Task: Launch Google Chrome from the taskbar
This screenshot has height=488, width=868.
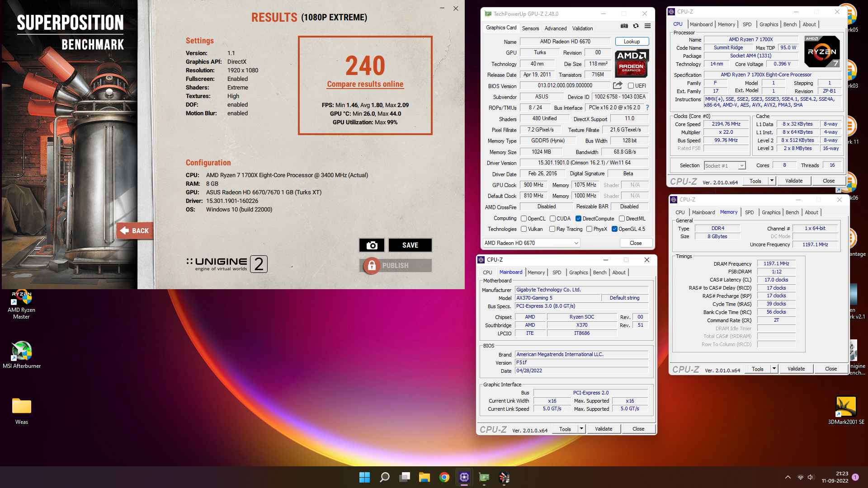Action: pyautogui.click(x=444, y=477)
